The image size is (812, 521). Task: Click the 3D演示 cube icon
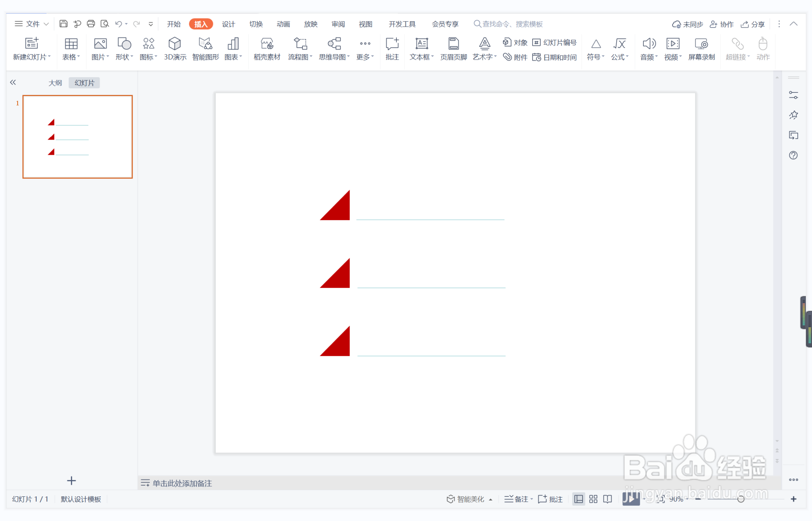tap(175, 44)
